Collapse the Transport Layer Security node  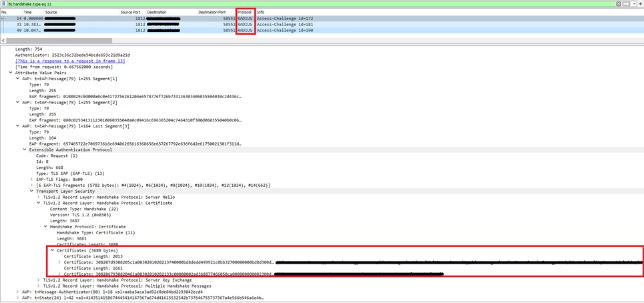(31, 191)
